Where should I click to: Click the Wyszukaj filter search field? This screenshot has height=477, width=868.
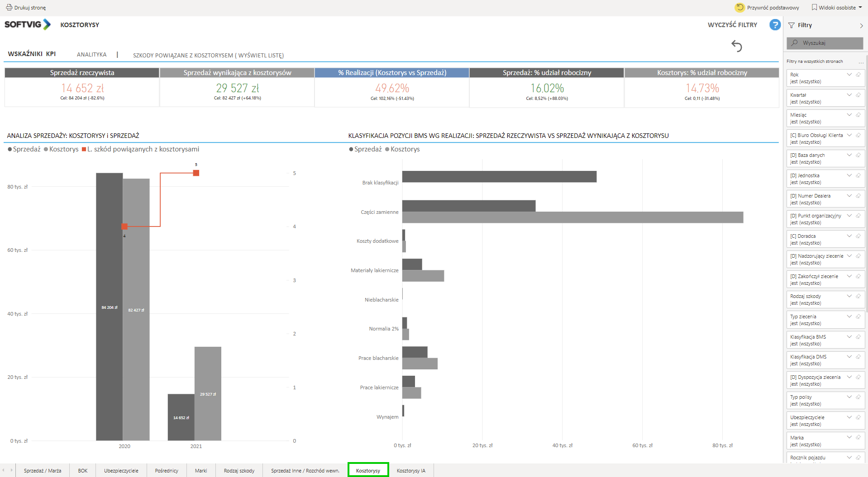click(825, 43)
